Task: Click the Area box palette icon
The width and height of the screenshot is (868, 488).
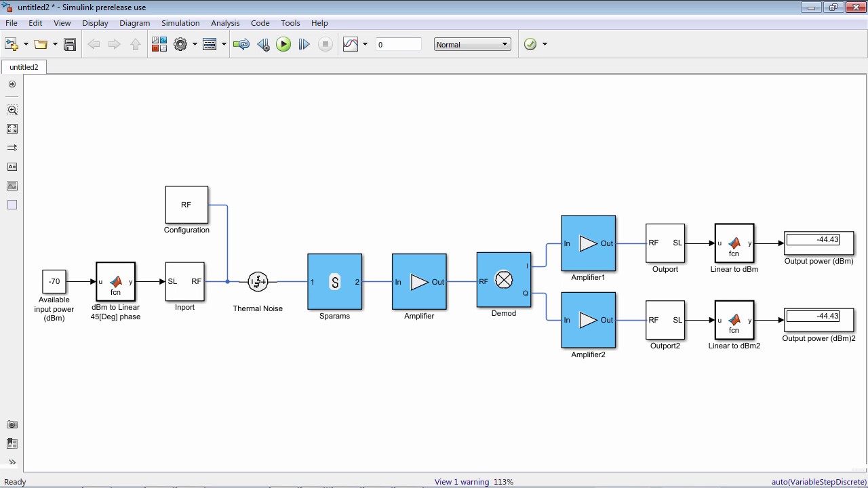Action: coord(12,205)
